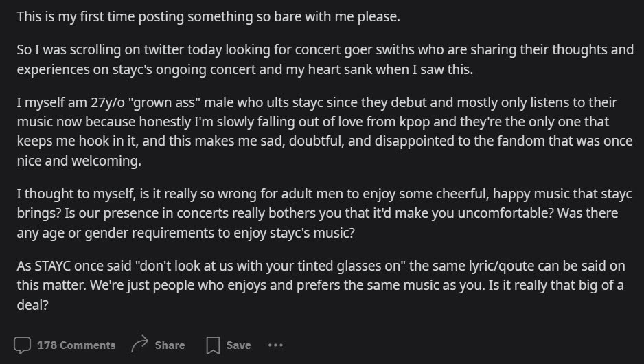The image size is (644, 364).
Task: Click the line 'any age or gender requirements'
Action: [x=185, y=233]
